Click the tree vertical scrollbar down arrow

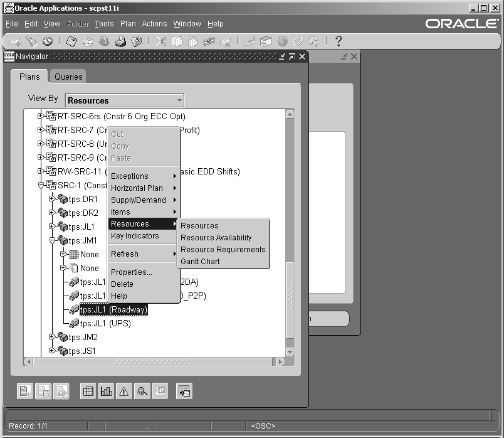point(290,352)
